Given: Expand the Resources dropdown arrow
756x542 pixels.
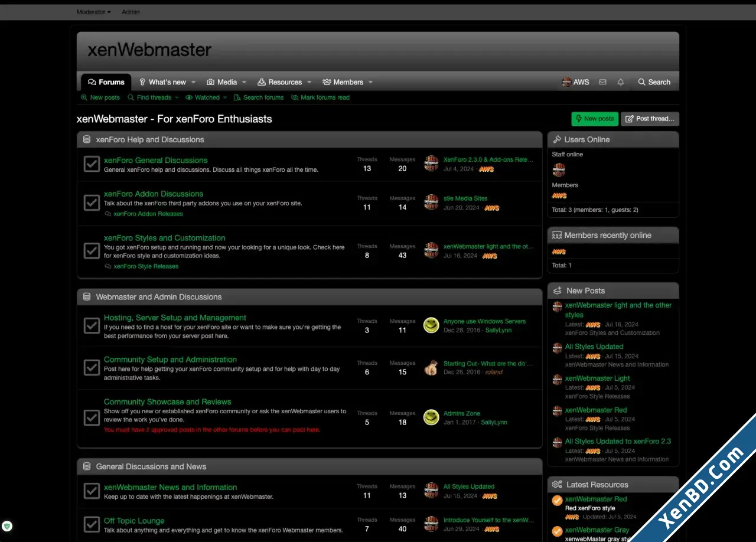Looking at the screenshot, I should (x=309, y=82).
